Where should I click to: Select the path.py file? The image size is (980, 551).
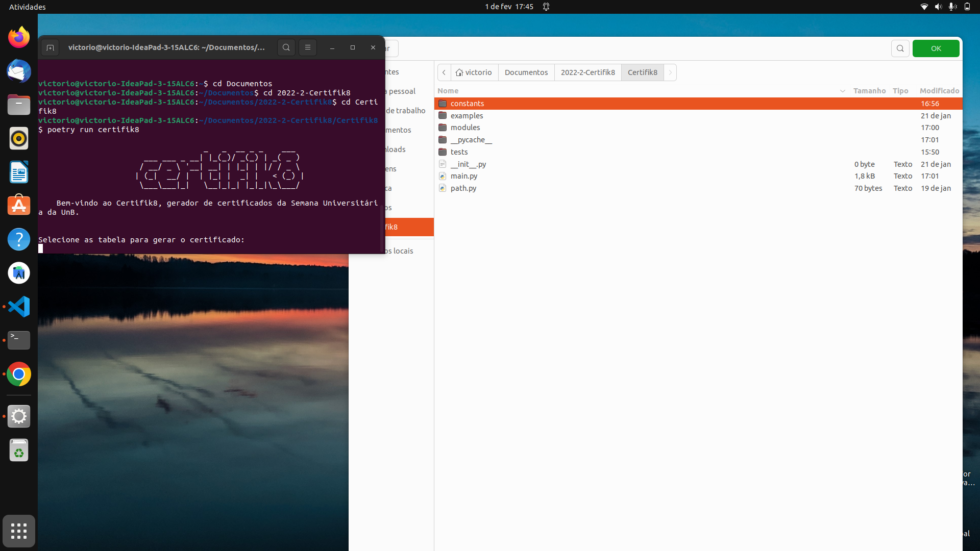pos(698,188)
